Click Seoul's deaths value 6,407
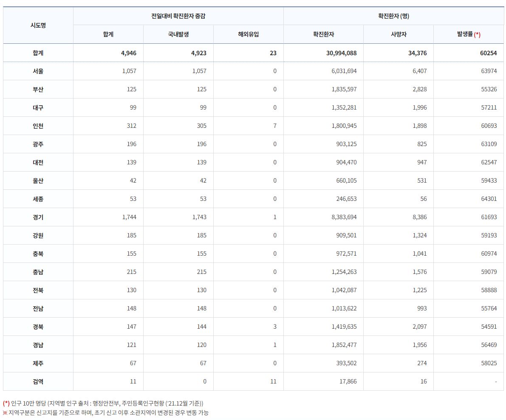506x420 pixels. click(x=419, y=71)
